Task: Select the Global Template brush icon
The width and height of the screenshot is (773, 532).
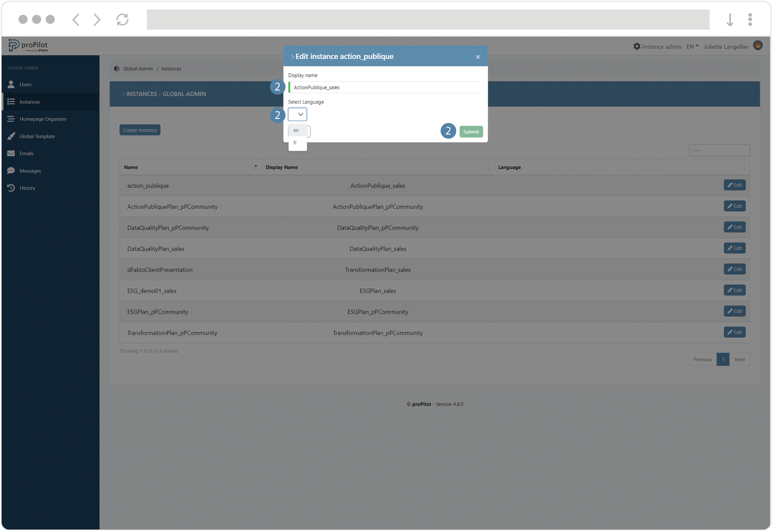Action: tap(12, 136)
